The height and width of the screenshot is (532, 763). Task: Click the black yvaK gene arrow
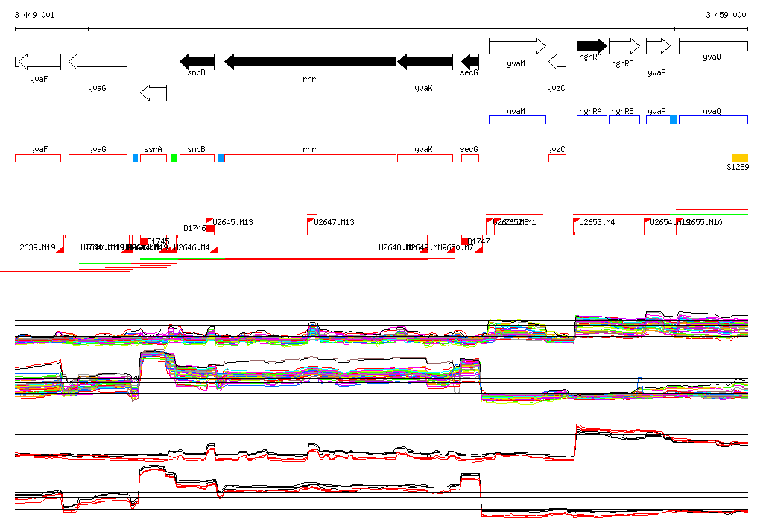pyautogui.click(x=425, y=62)
